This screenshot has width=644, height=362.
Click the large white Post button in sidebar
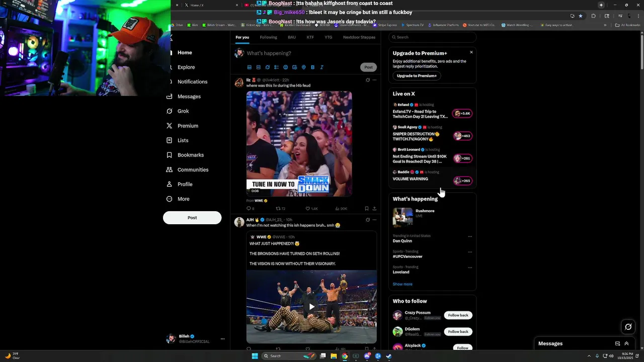192,218
